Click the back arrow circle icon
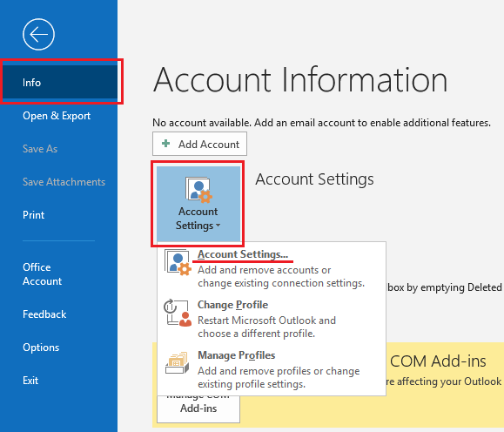 tap(38, 35)
